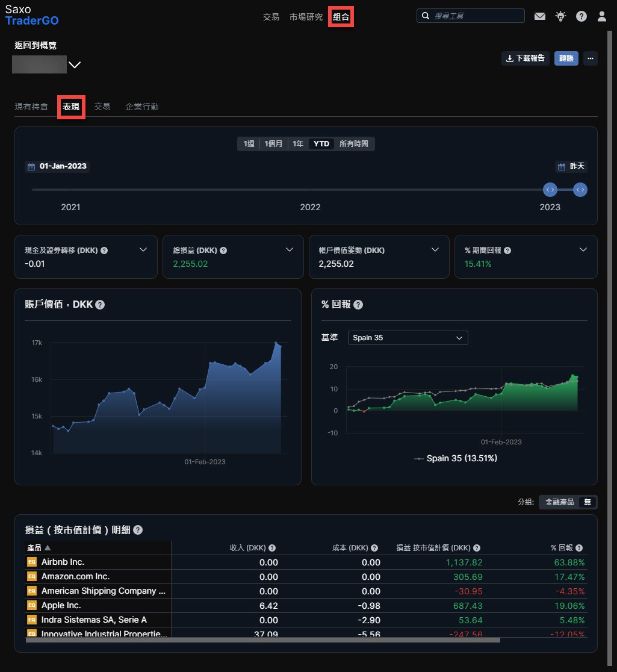Click the 01-Jan-2023 start date button

tap(57, 166)
